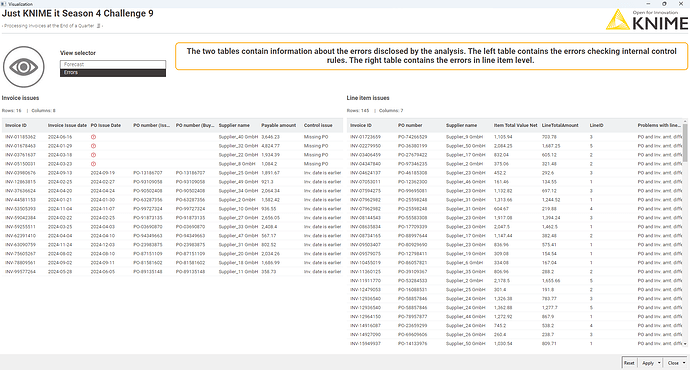
Task: Sort Invoice issues by Supplier name header
Action: coord(234,125)
